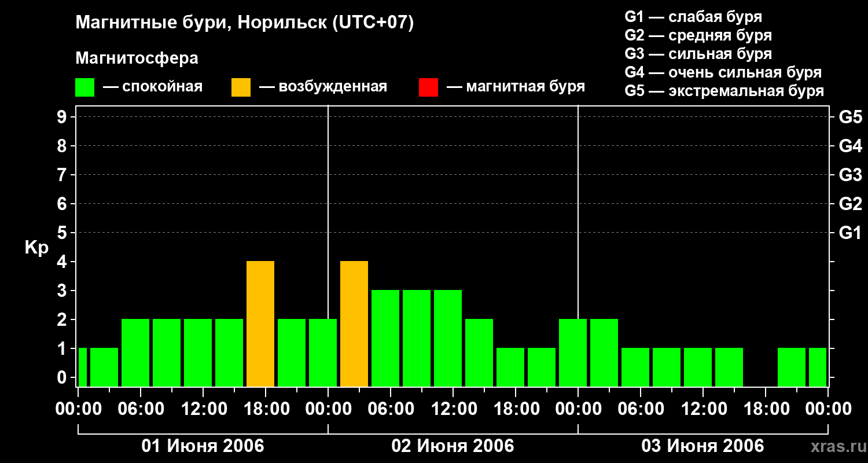Click the — спокойная legend label
The width and height of the screenshot is (868, 463).
153,87
